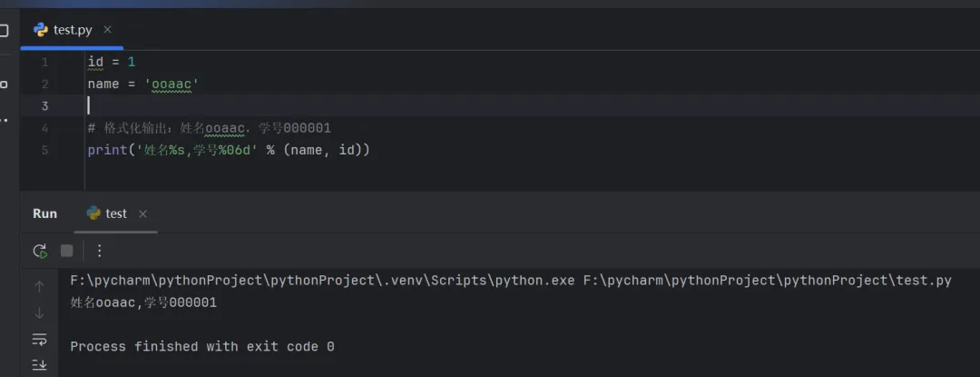
Task: Open the More run options menu
Action: [100, 251]
